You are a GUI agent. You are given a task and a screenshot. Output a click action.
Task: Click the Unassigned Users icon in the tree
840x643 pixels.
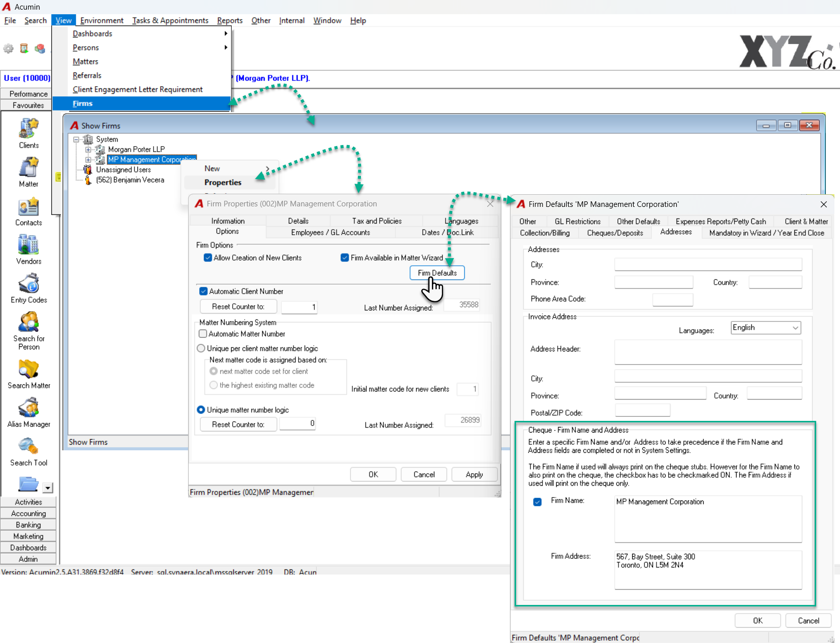(x=88, y=169)
